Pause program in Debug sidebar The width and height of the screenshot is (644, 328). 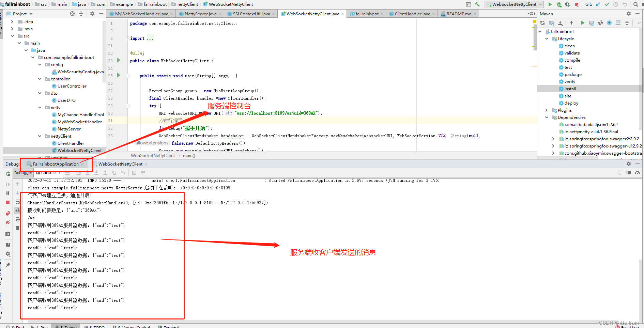click(8, 193)
